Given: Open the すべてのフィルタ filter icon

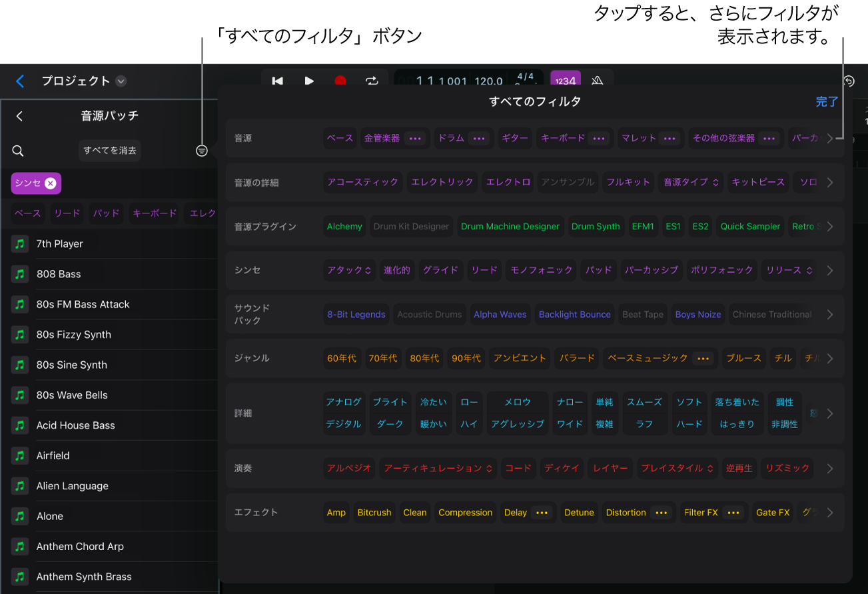Looking at the screenshot, I should [202, 151].
